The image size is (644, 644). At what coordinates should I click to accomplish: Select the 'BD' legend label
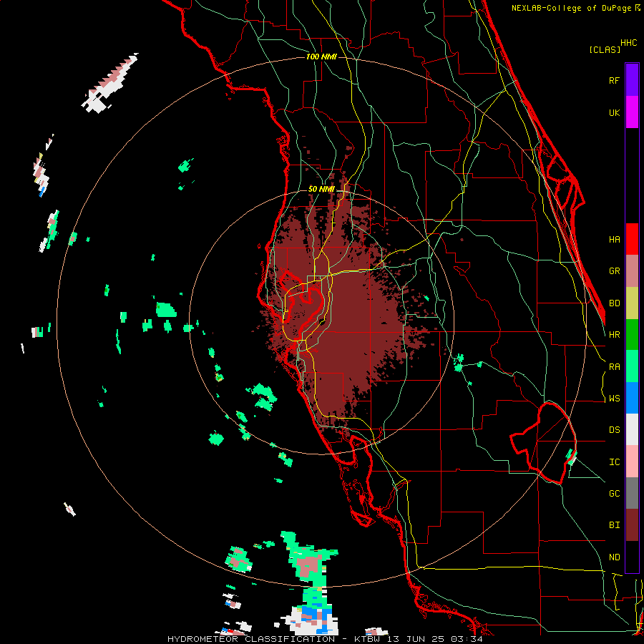(x=614, y=303)
